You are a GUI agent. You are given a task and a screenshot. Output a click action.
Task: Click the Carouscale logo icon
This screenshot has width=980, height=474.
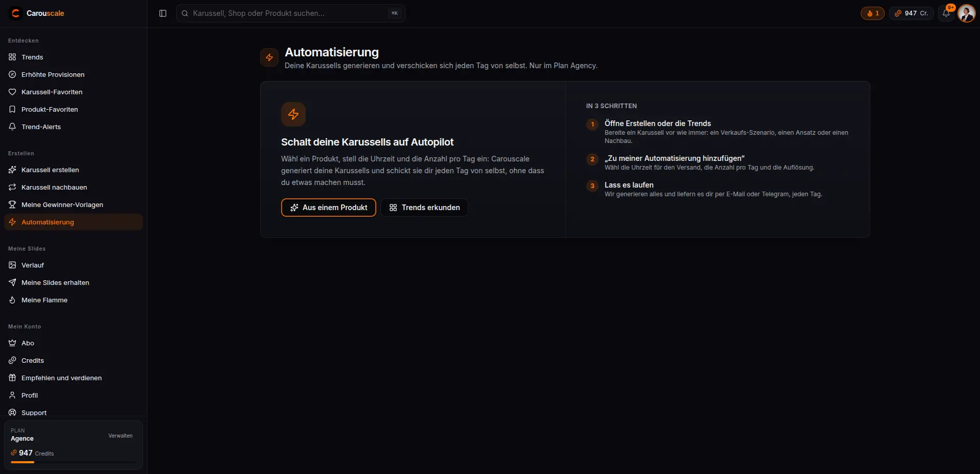15,13
